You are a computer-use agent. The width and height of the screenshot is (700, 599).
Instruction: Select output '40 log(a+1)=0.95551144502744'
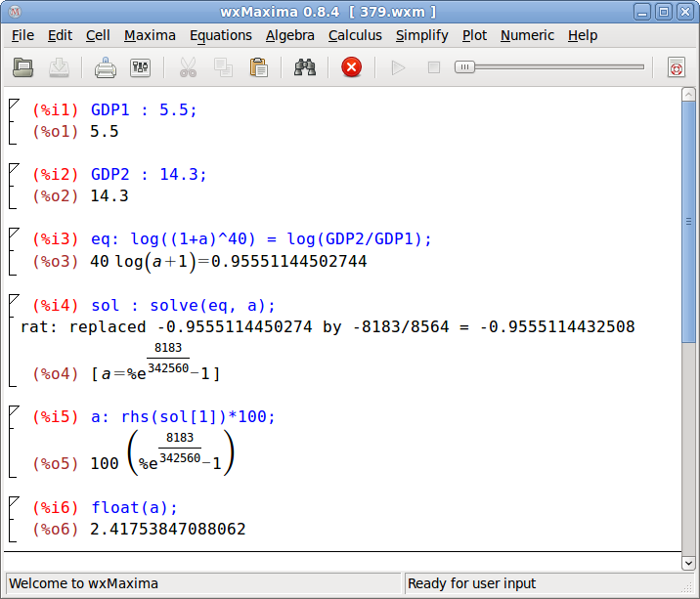pos(229,261)
